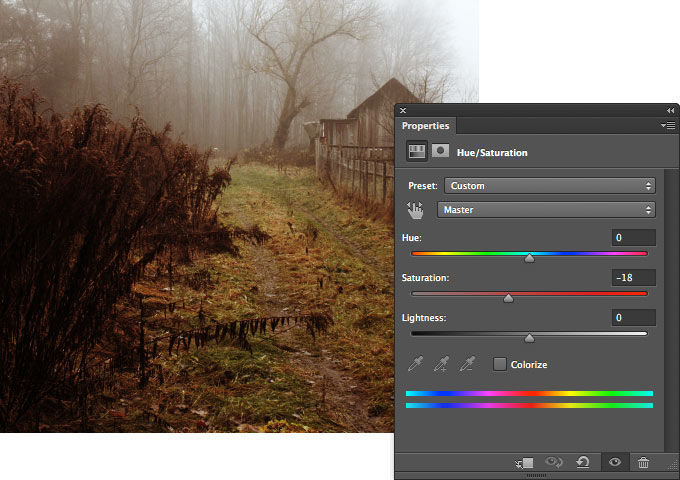Select the Subtract from Sample eyedropper
This screenshot has width=680, height=480.
[466, 365]
